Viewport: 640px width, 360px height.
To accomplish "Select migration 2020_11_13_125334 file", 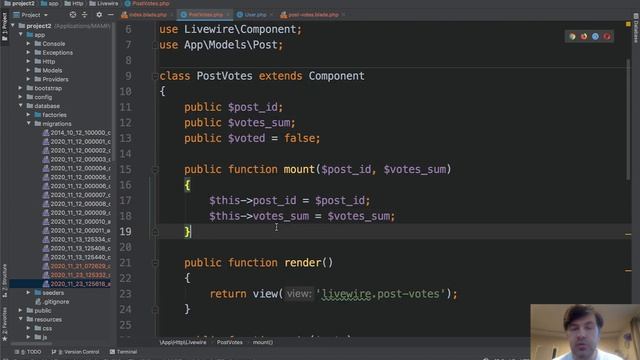I will [76, 239].
